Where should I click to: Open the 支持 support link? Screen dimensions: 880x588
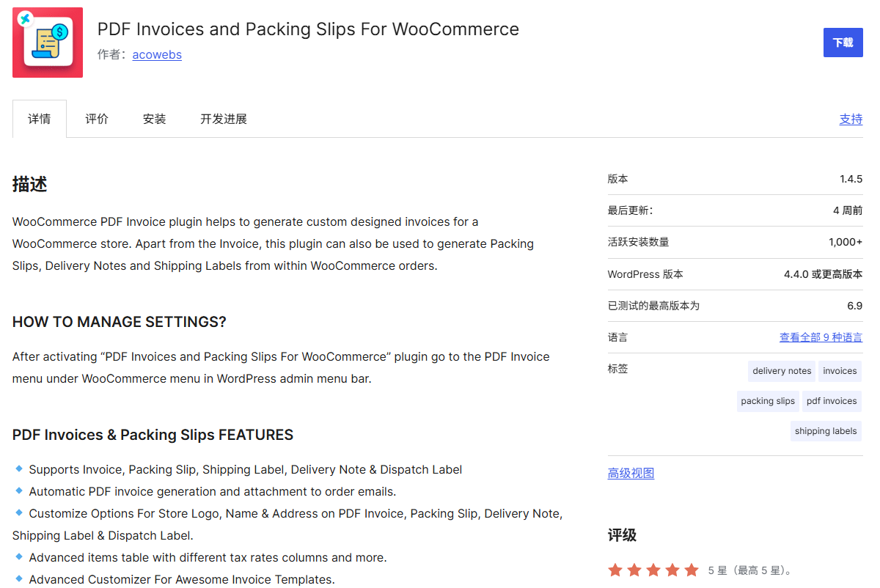(850, 118)
